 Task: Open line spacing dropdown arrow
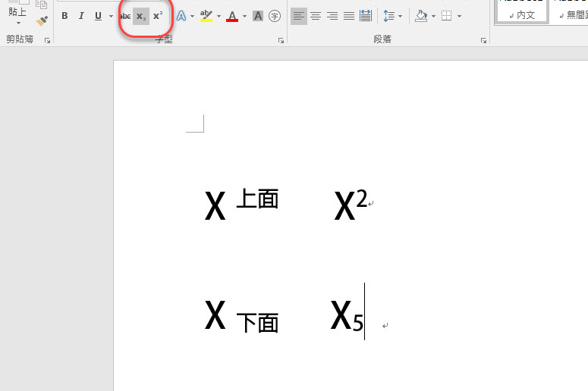(x=400, y=16)
